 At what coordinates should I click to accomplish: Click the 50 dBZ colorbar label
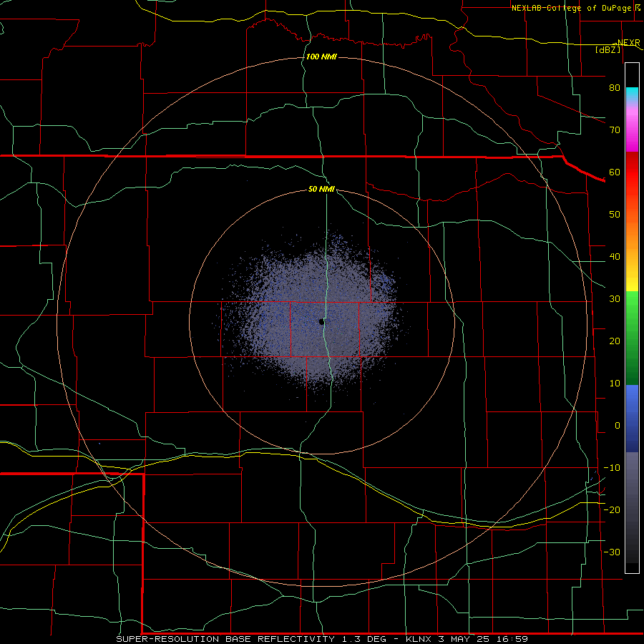point(615,215)
